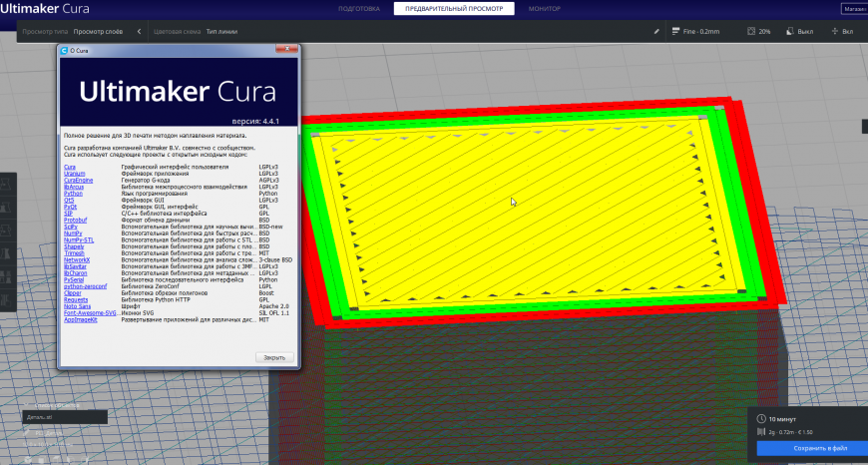Click the Язык программирования description
The image size is (868, 465).
point(155,194)
